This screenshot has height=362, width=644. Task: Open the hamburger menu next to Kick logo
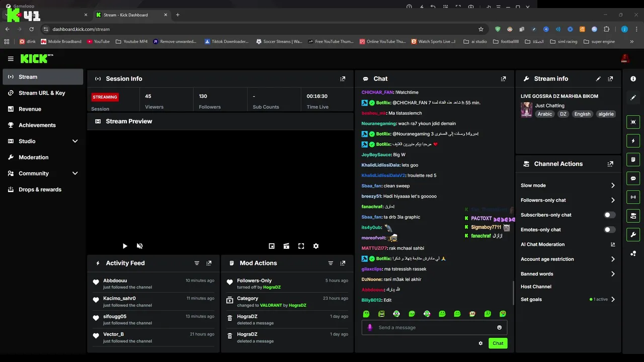pos(11,59)
